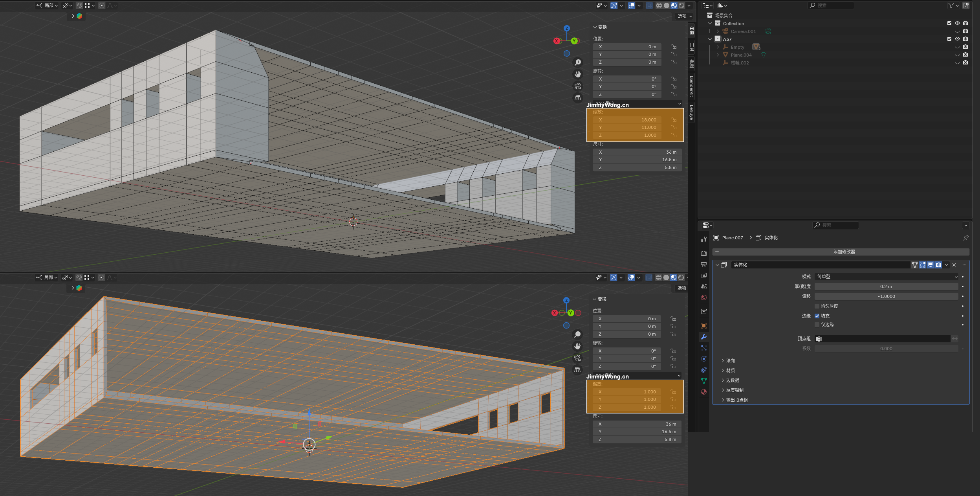Open the World properties globe icon
980x496 pixels.
703,298
